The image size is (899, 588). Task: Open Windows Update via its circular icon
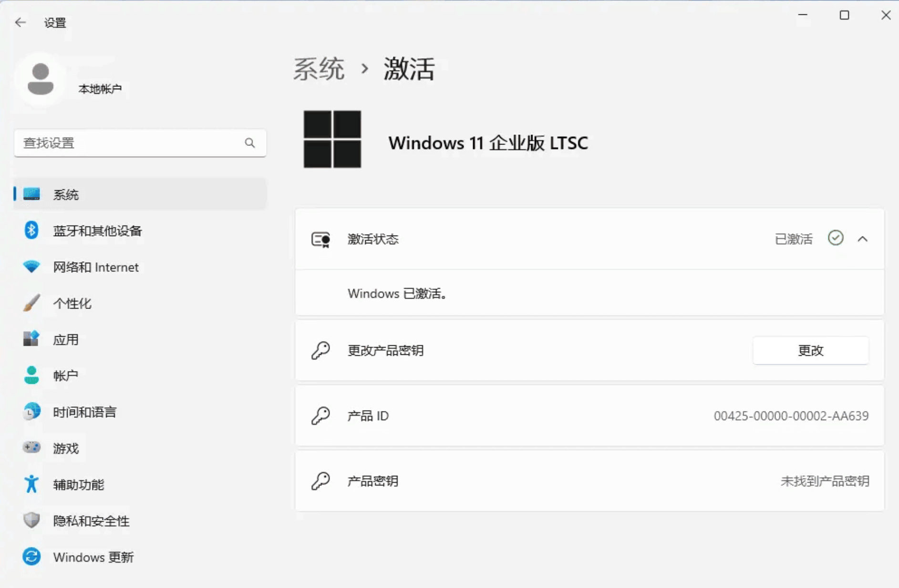pos(31,557)
